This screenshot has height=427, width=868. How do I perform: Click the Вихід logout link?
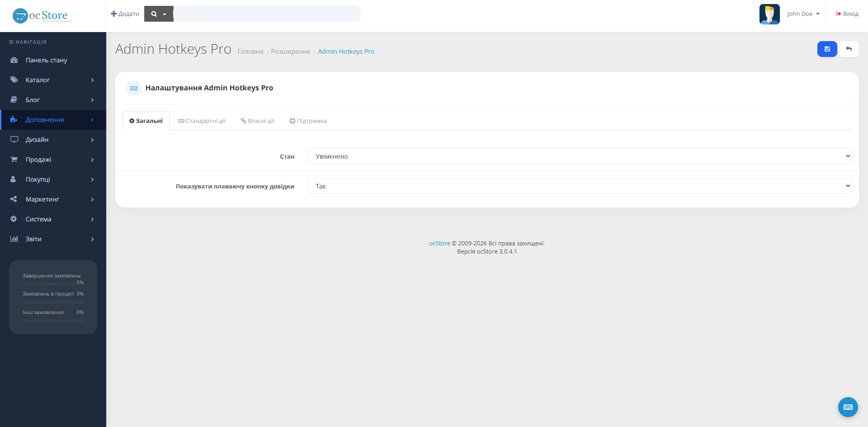(x=847, y=14)
